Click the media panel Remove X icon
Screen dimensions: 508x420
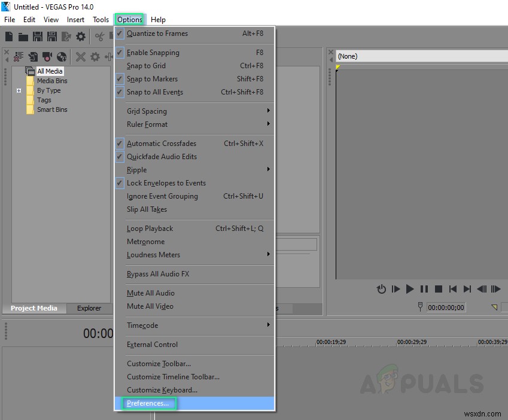pos(81,57)
